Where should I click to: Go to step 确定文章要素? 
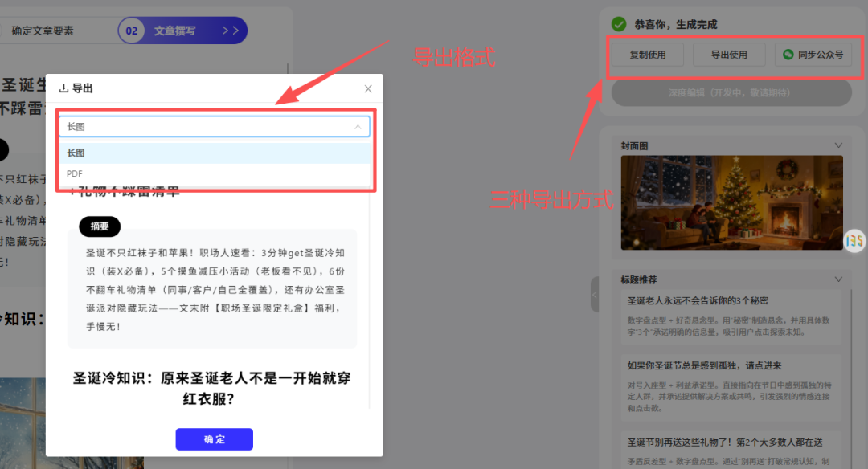click(x=43, y=31)
